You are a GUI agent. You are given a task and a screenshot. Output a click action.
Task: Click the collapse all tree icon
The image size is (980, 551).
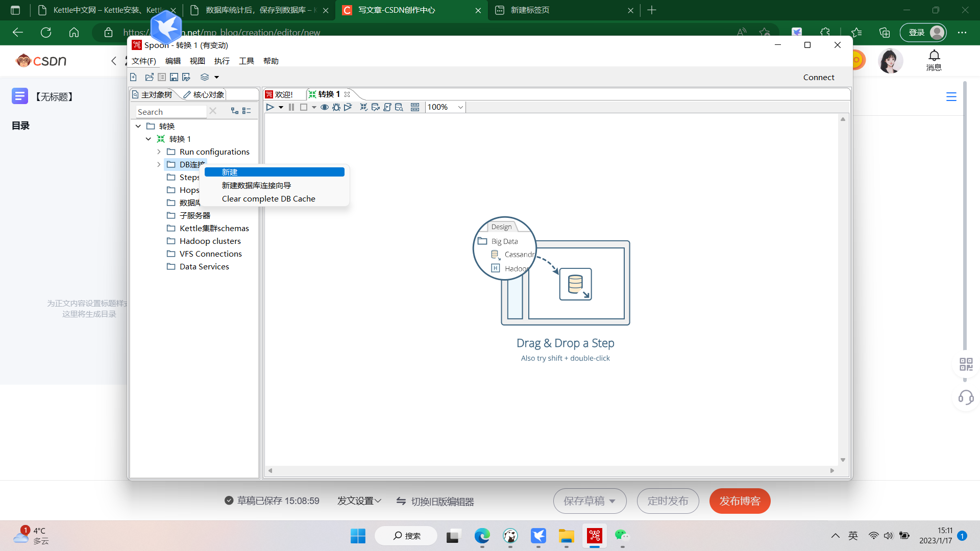[x=247, y=111]
